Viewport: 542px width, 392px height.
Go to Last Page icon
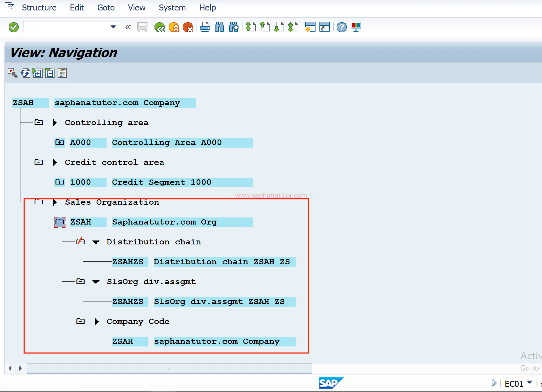293,27
